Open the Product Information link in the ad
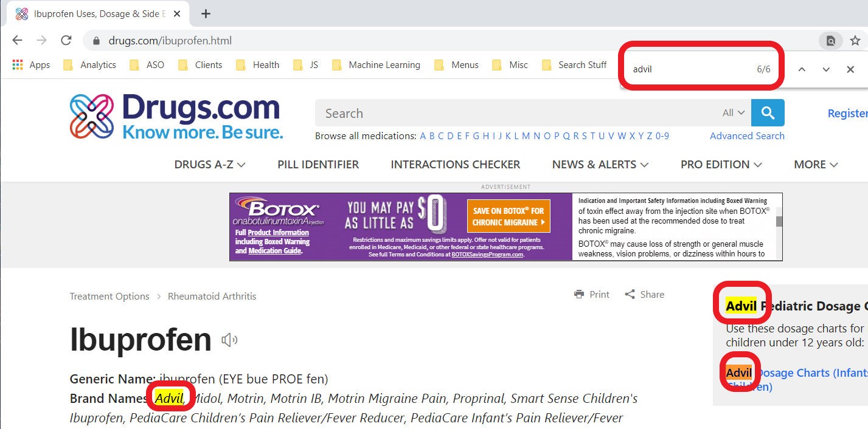 tap(278, 233)
